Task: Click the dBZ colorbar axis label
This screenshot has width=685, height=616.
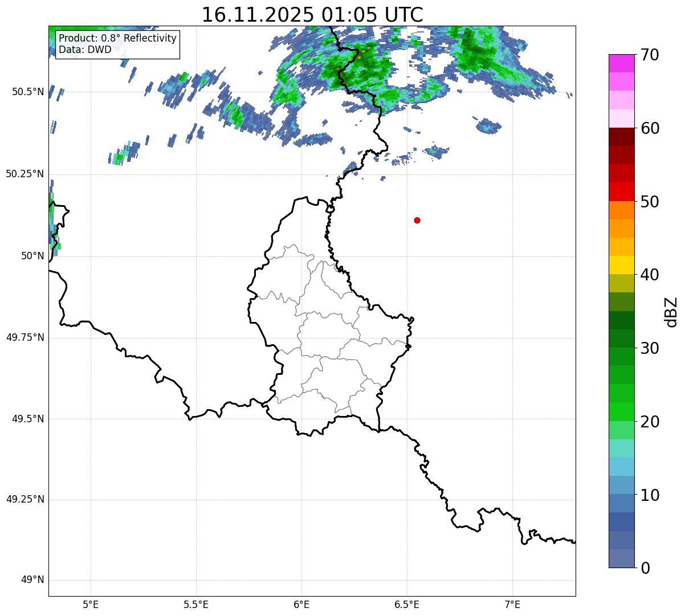Action: (x=671, y=311)
